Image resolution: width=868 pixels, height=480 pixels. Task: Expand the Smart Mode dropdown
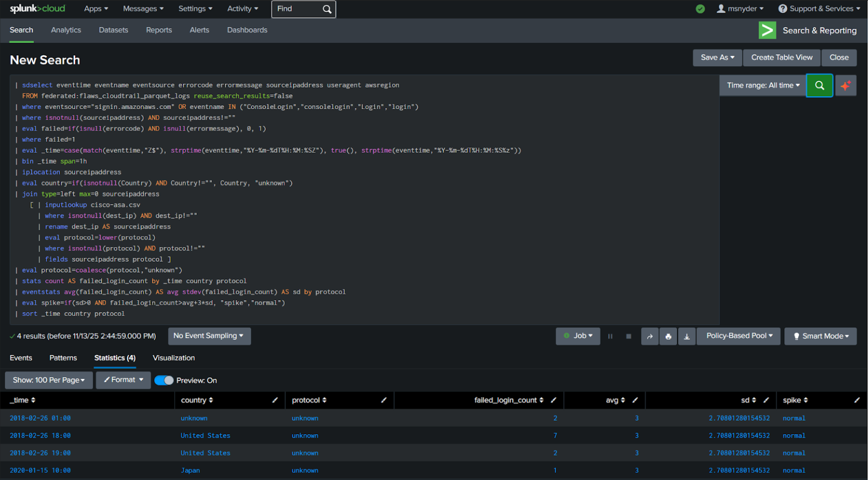click(x=821, y=336)
